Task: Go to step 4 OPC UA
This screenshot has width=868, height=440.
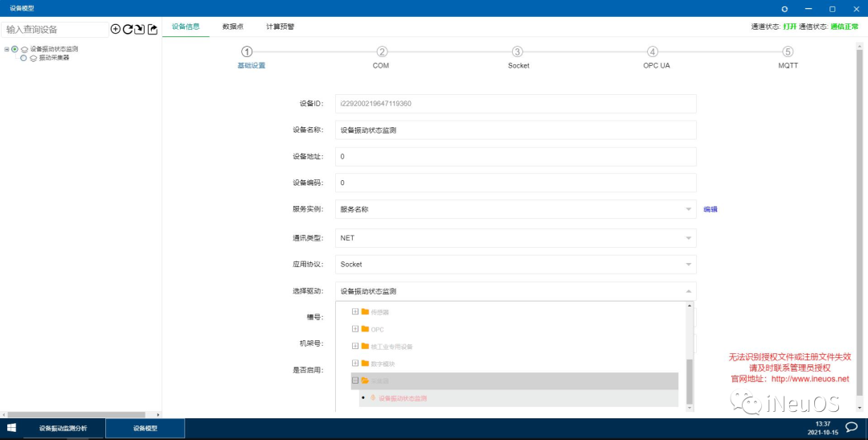Action: tap(653, 52)
